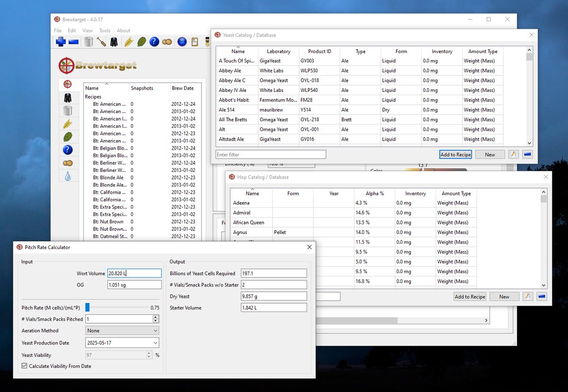
Task: Open the Edit menu
Action: tap(72, 31)
